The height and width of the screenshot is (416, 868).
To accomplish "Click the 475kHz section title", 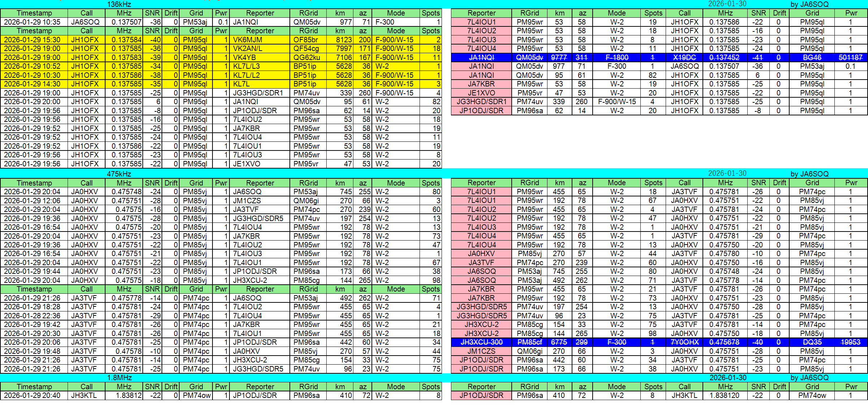I will (x=119, y=174).
